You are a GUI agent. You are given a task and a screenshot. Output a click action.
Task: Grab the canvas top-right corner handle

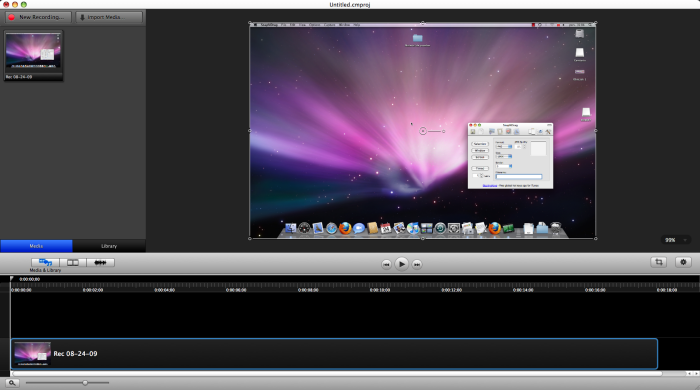[x=596, y=23]
